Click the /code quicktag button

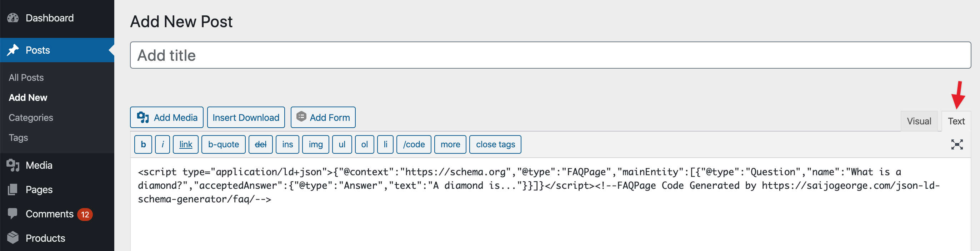(x=414, y=144)
